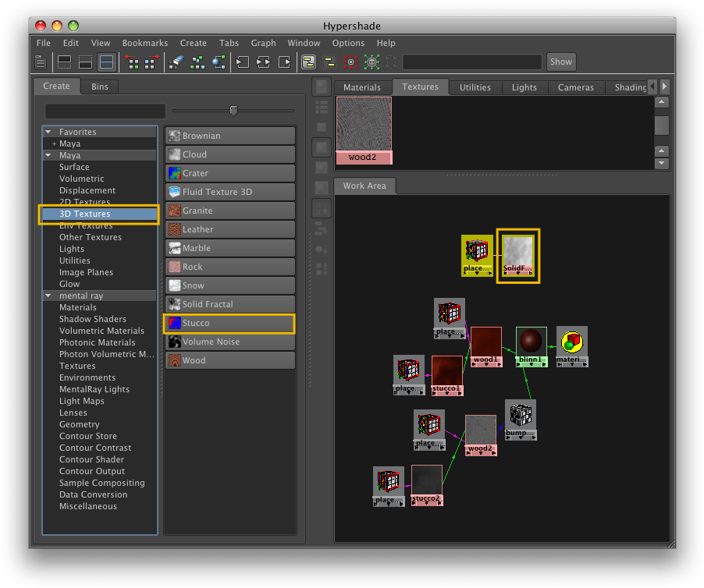Create a Crater texture
This screenshot has height=588, width=704.
[x=230, y=173]
